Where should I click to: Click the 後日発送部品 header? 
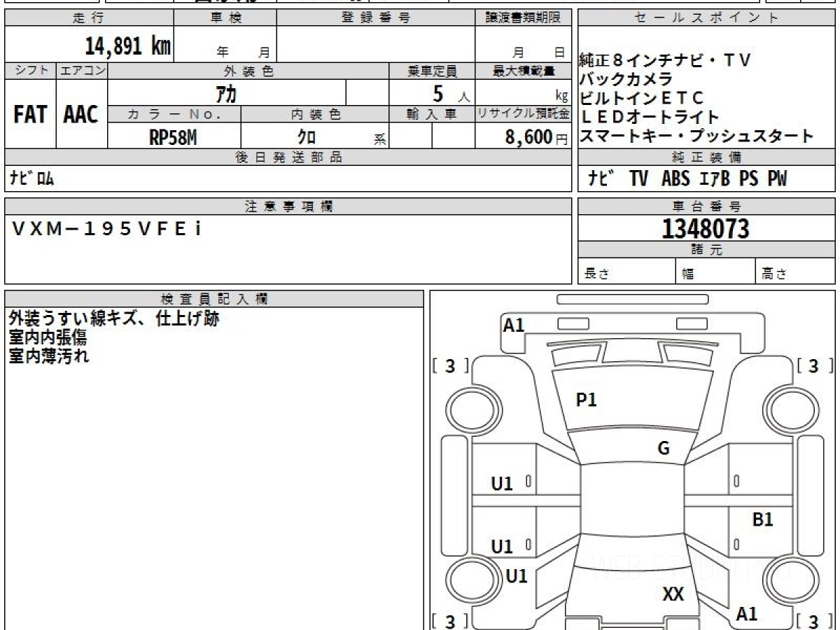tap(288, 157)
